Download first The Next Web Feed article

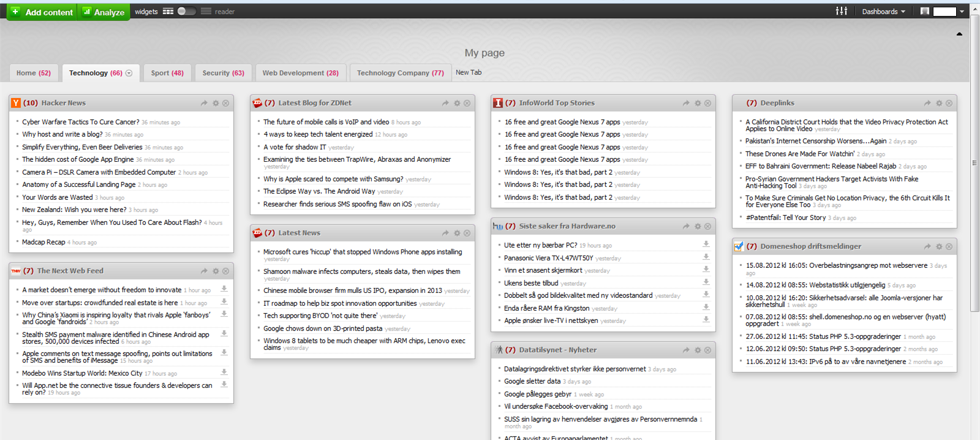(224, 289)
